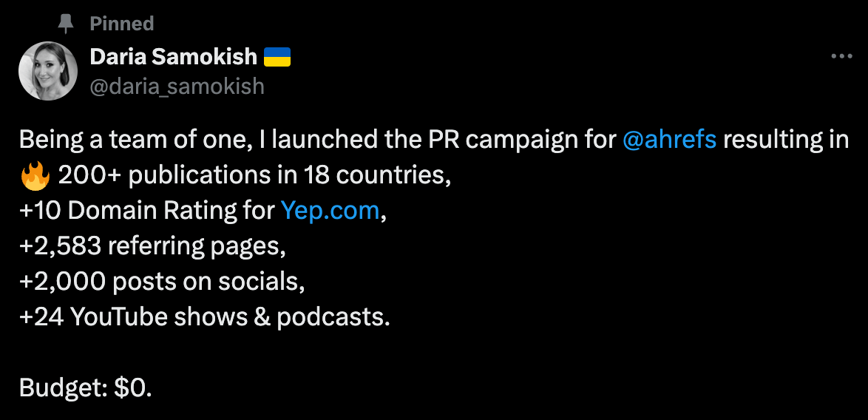Click the words "resulting in" after @ahrefs

[x=786, y=140]
